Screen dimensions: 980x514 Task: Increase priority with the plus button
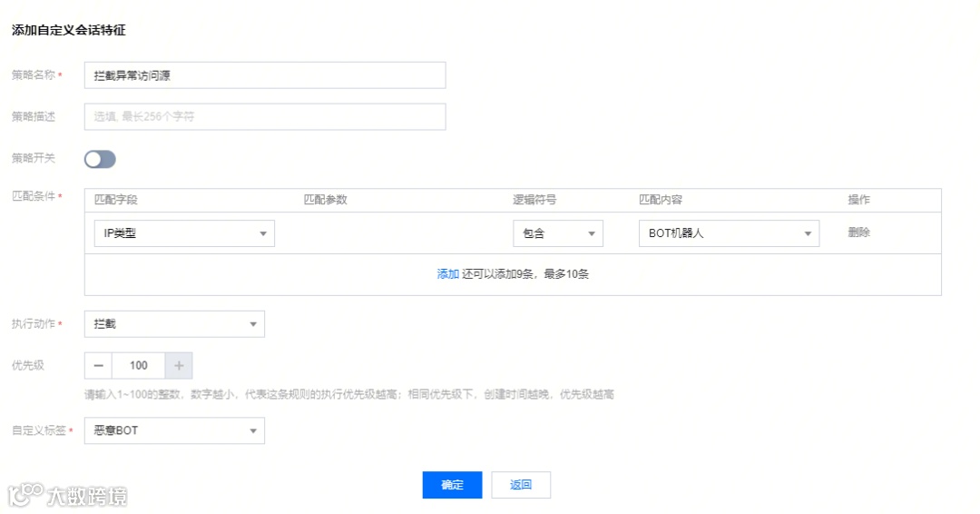pos(179,366)
